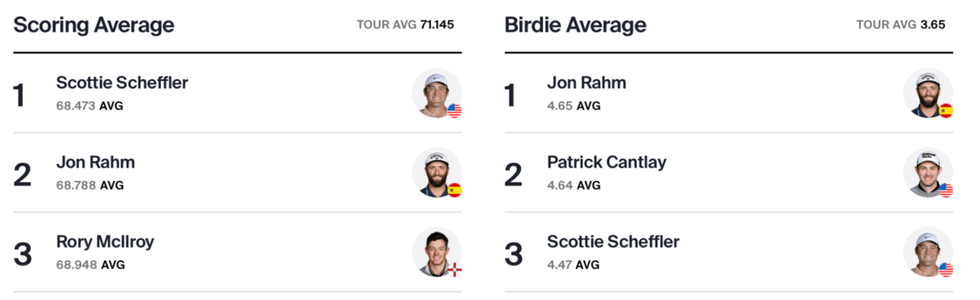The image size is (980, 300).
Task: Select Scottie Scheffler's headshot in Birdie Average
Action: pos(928,252)
